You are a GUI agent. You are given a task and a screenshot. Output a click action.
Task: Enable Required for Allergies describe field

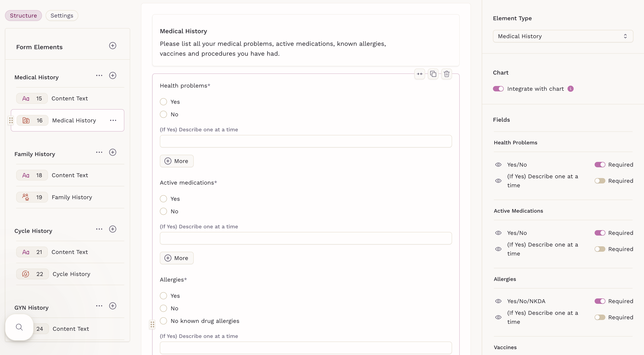[600, 317]
